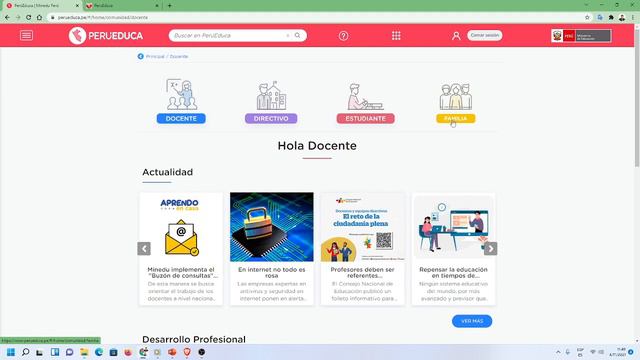Click the 'Desarrollo Profesional' heading

click(194, 339)
